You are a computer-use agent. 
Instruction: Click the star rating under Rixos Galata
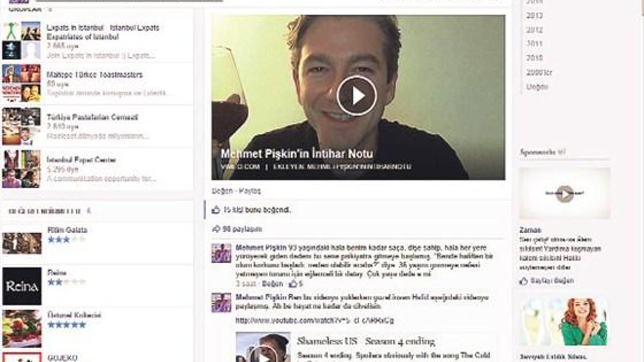click(66, 240)
